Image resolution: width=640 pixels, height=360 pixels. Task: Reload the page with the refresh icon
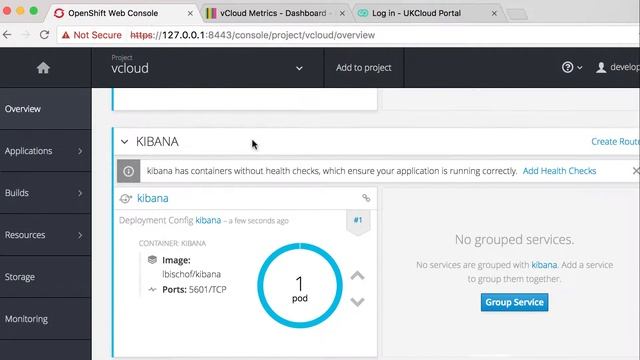click(x=44, y=35)
